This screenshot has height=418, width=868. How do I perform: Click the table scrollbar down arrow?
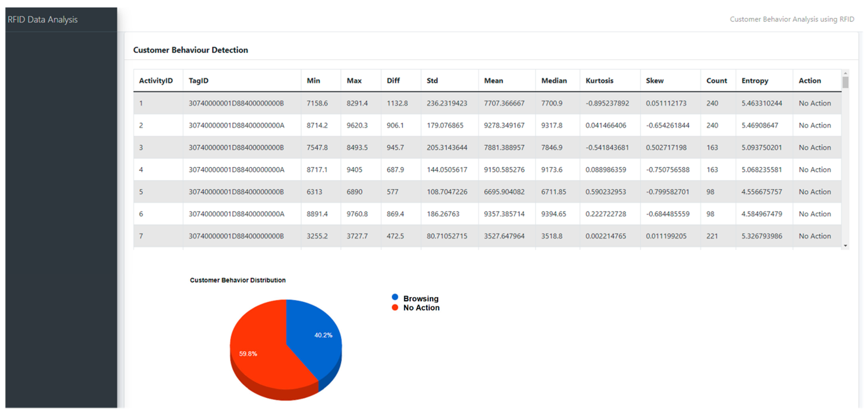pyautogui.click(x=845, y=246)
